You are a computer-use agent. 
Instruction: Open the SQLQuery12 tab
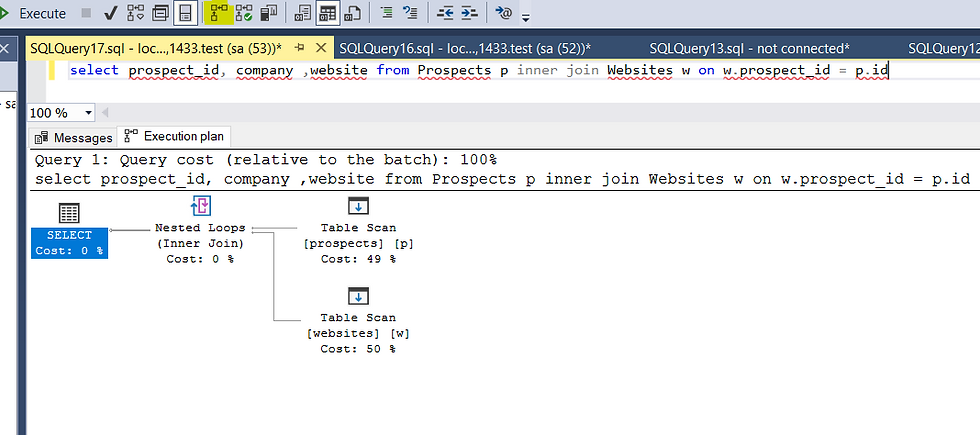pos(944,48)
